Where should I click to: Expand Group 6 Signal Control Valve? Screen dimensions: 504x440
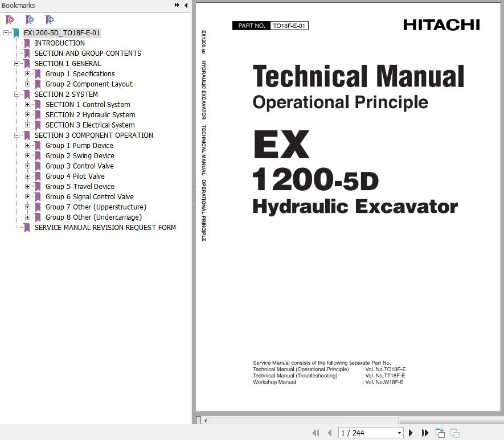tap(28, 197)
